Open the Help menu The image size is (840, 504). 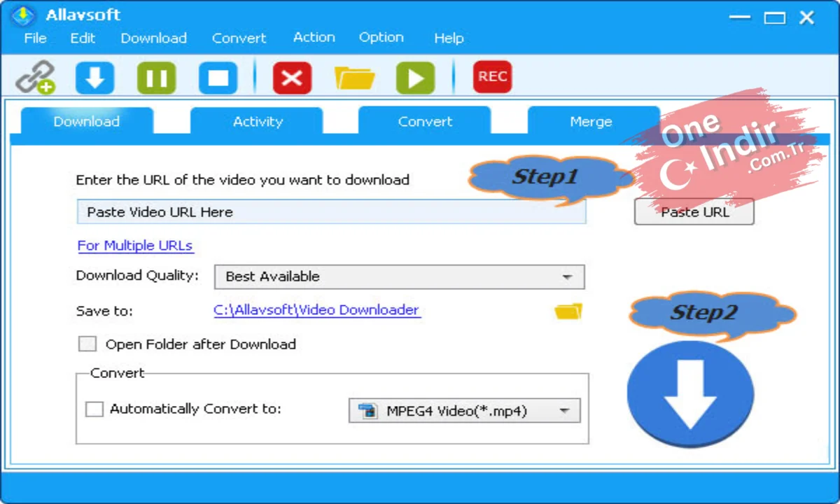tap(448, 38)
